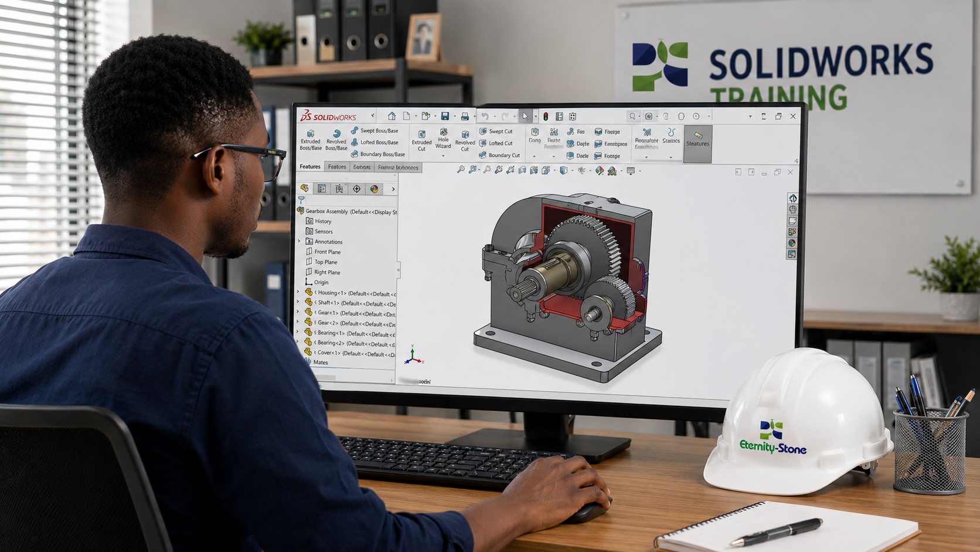Viewport: 980px width, 552px height.
Task: Select the Top Plane
Action: click(x=321, y=262)
